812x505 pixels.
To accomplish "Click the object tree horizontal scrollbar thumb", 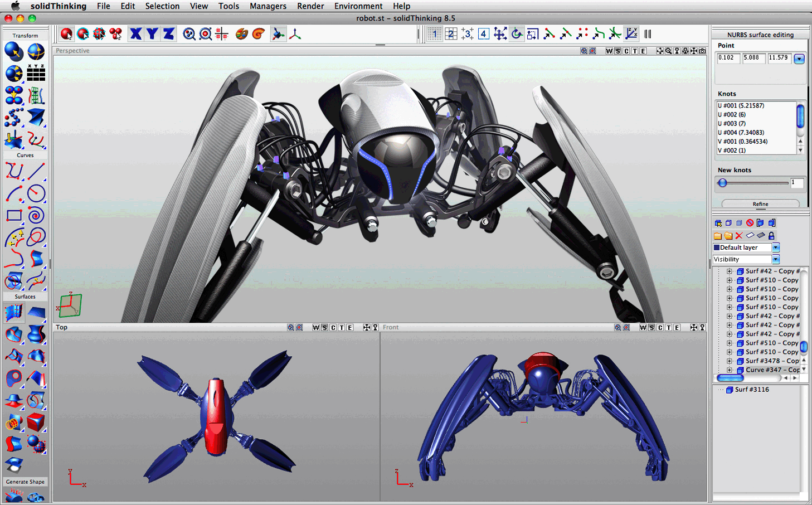I will 730,378.
